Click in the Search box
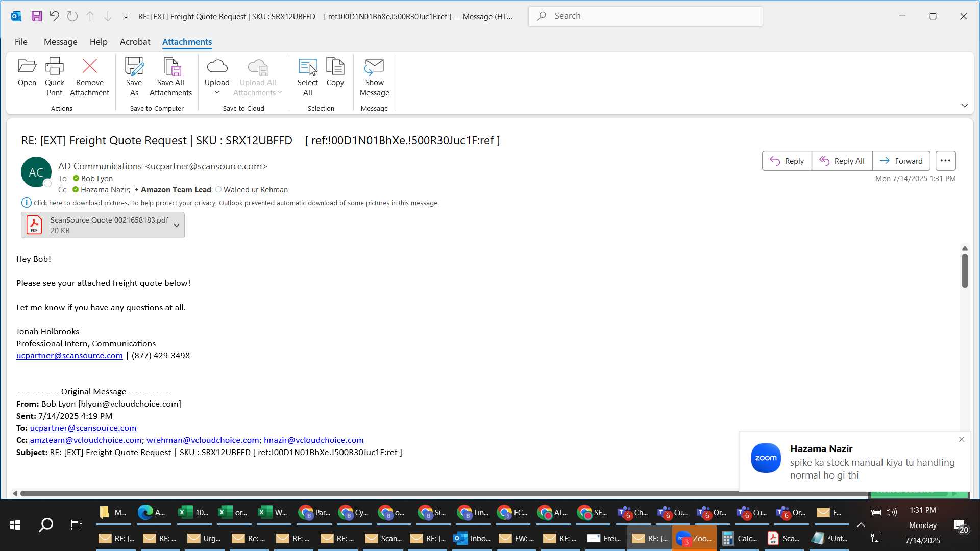This screenshot has width=980, height=551. click(645, 16)
